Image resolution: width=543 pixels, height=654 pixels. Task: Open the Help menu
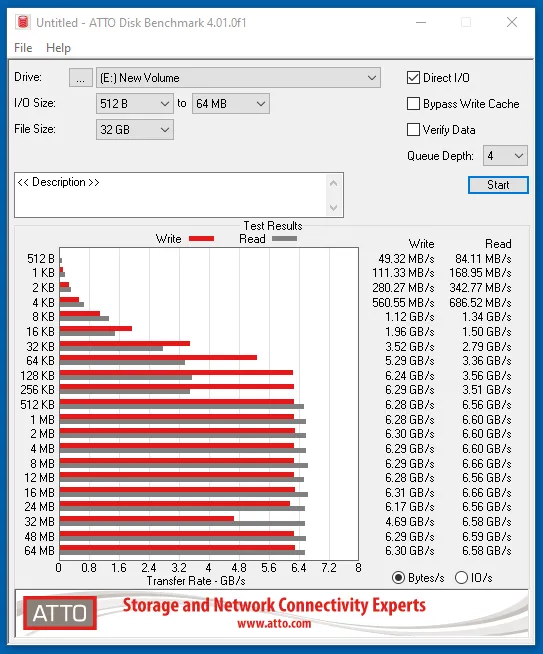tap(58, 48)
